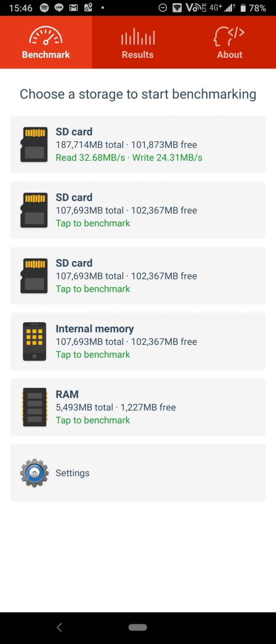276x644 pixels.
Task: Tap the Spotify status bar icon
Action: (x=44, y=8)
